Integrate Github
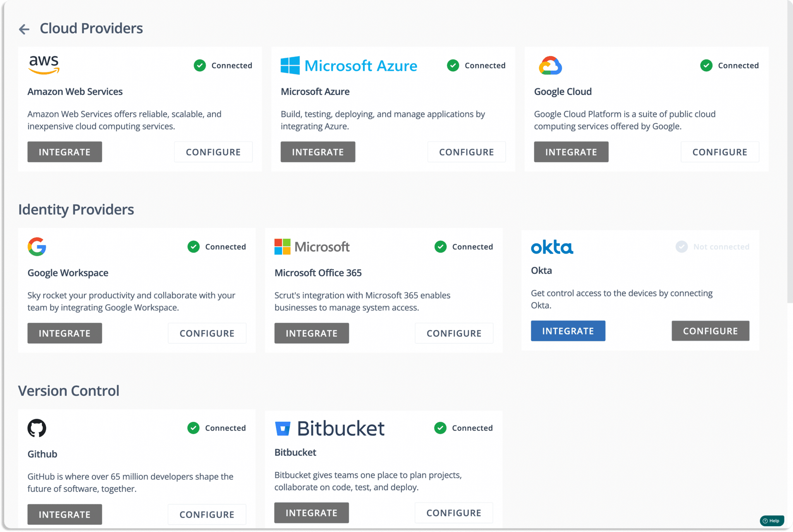Viewport: 793px width, 532px height. point(65,514)
